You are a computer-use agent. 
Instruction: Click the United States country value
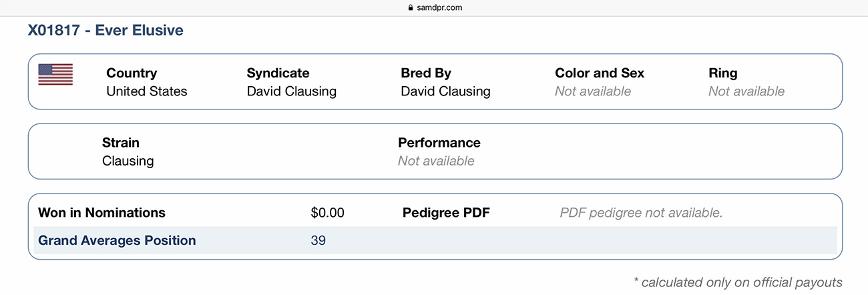pyautogui.click(x=147, y=91)
